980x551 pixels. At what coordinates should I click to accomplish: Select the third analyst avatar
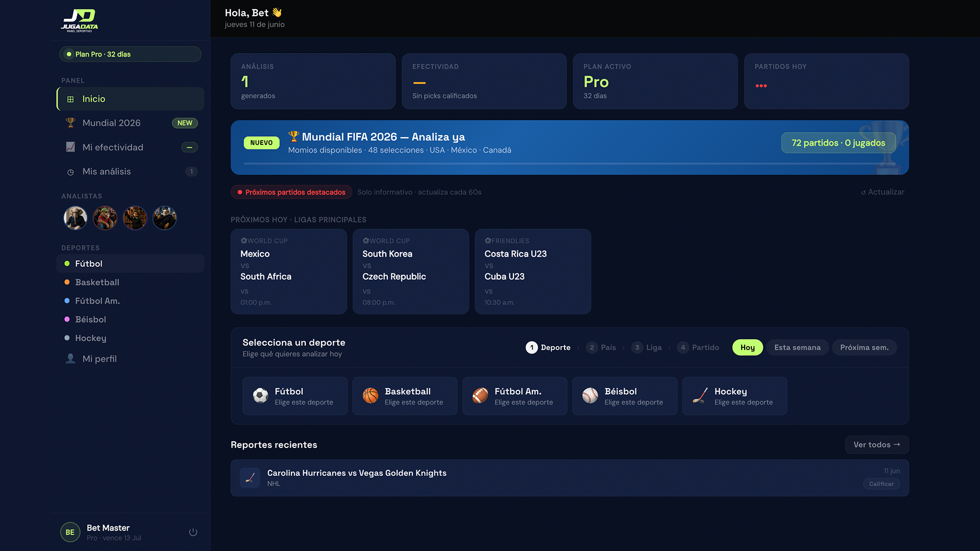coord(135,218)
